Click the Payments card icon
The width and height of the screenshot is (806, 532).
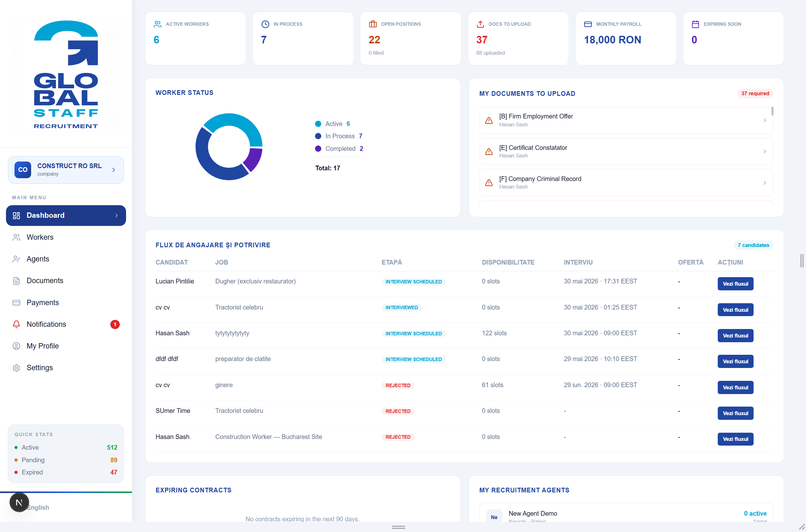[16, 302]
